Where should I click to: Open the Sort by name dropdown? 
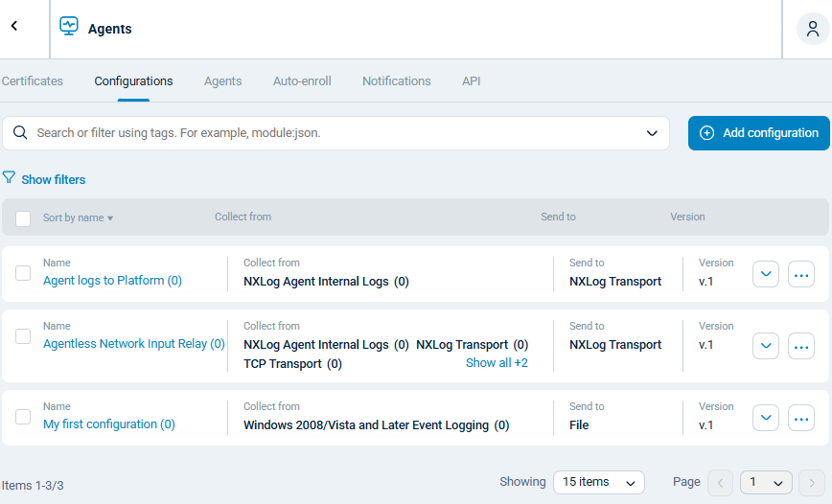point(78,218)
